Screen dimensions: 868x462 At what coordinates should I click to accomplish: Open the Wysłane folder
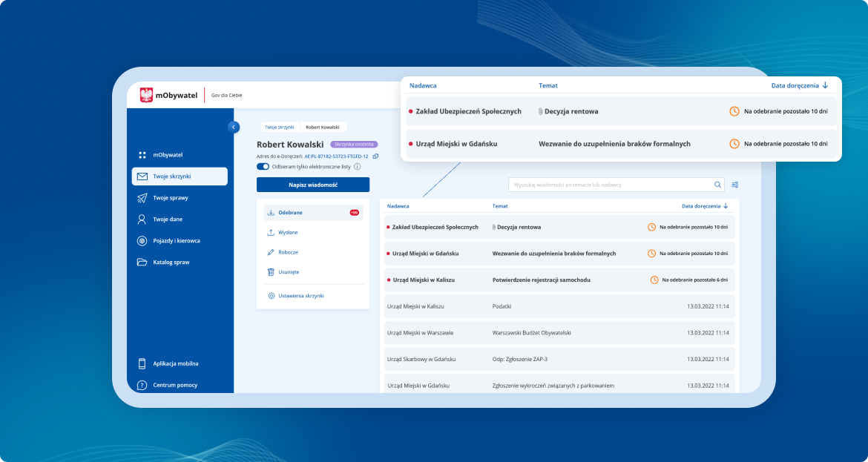click(288, 232)
